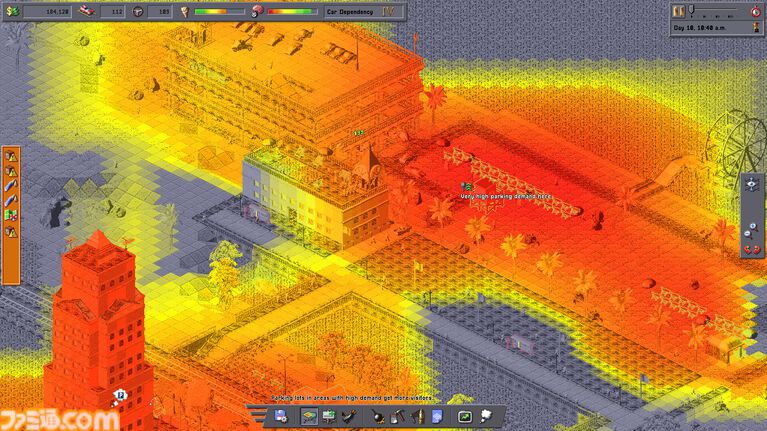Click the first icon in left orange panel
The image size is (767, 431).
pos(11,156)
